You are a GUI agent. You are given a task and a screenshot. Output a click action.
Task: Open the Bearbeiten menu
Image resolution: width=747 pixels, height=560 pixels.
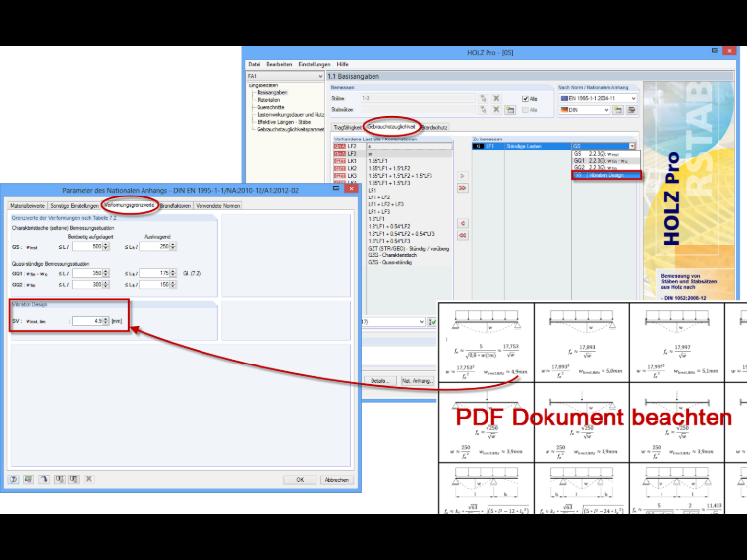[279, 64]
